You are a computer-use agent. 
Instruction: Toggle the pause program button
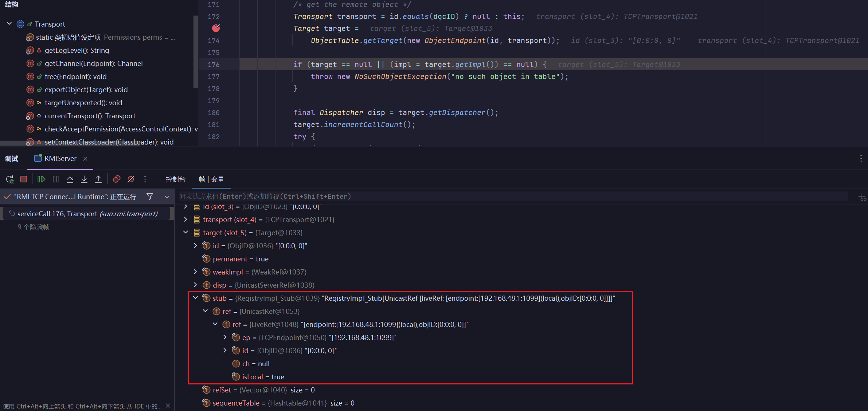point(56,179)
